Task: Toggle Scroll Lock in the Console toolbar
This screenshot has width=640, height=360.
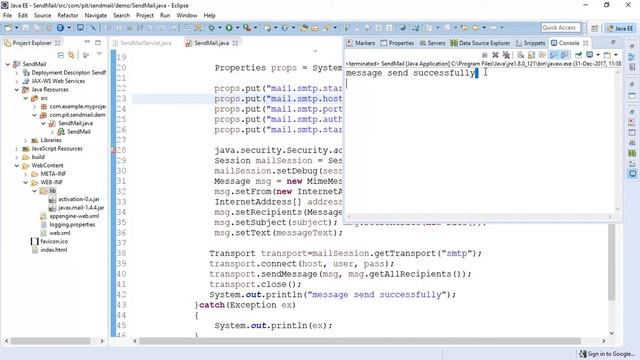Action: pyautogui.click(x=531, y=55)
